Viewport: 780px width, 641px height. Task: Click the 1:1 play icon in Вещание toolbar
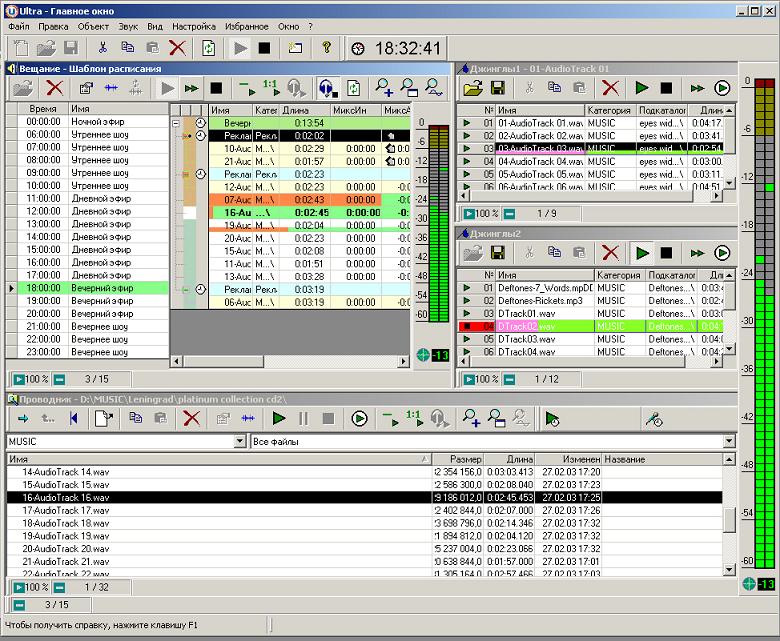point(271,88)
